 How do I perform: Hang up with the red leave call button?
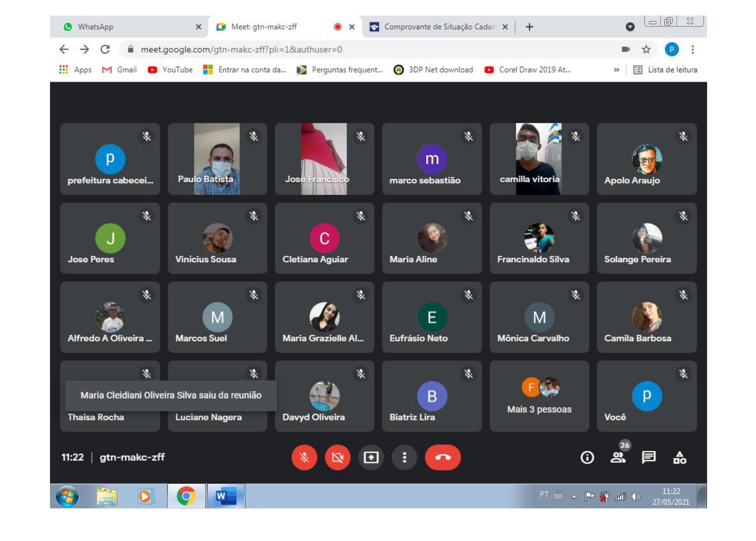click(x=442, y=457)
